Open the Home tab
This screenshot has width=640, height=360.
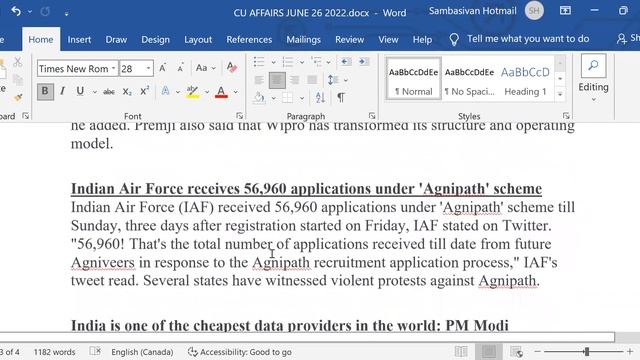tap(41, 40)
